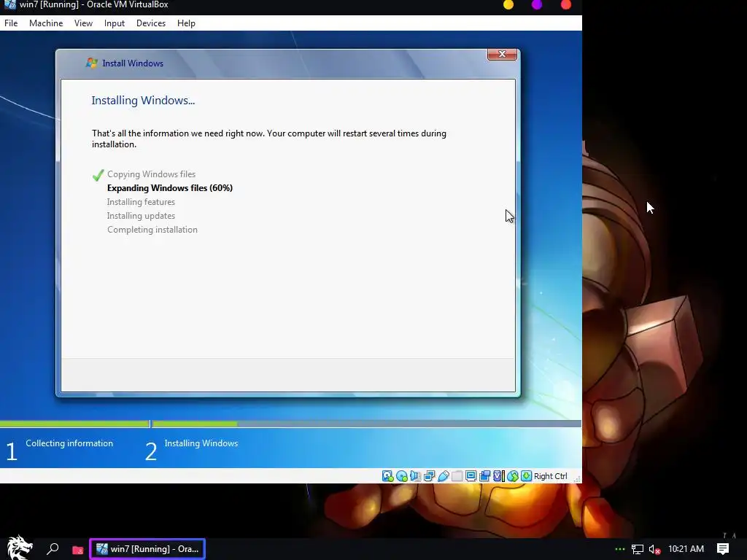
Task: Click the optical disc status icon
Action: (x=402, y=475)
